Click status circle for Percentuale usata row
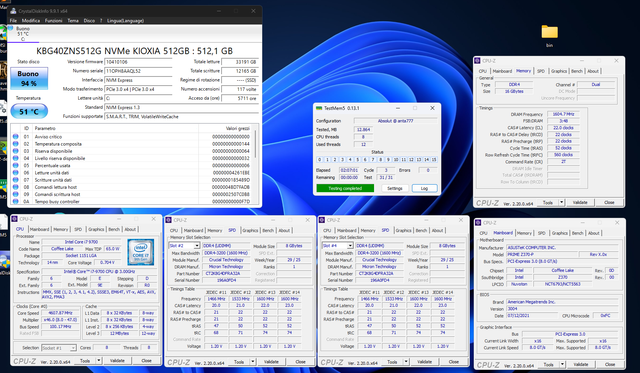The width and height of the screenshot is (640, 373). click(16, 165)
